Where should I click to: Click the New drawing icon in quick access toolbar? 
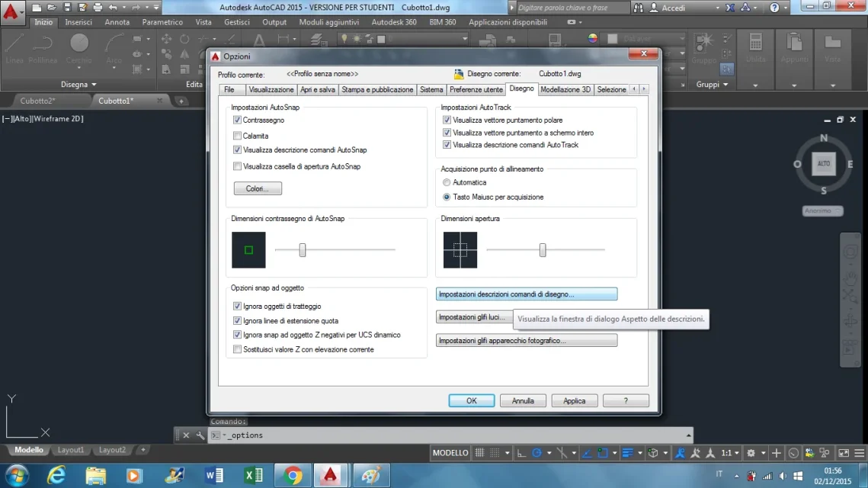click(37, 8)
